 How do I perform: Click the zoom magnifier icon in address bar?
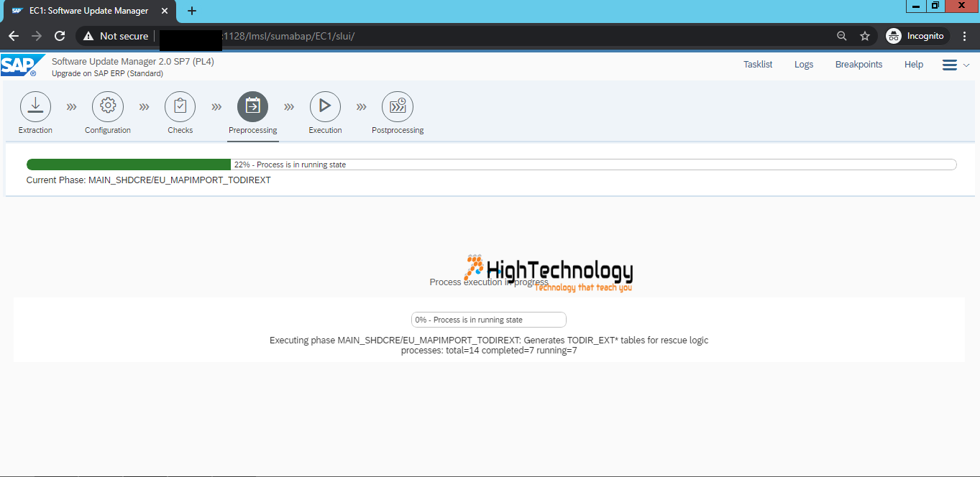842,36
